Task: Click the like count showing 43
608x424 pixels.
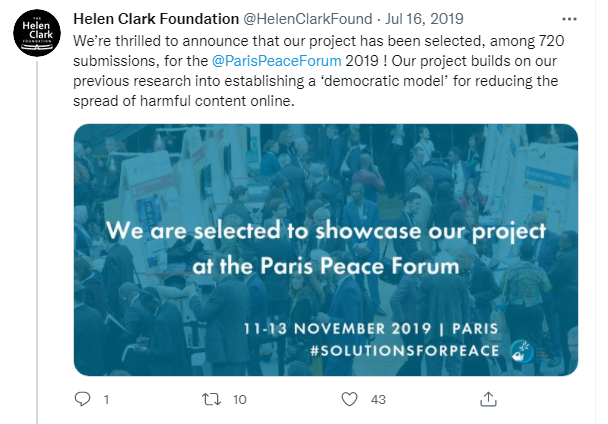Action: [378, 400]
